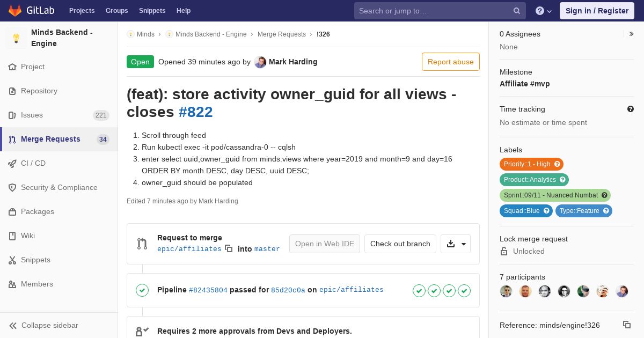Click the pipeline passed status icon
Viewport: 644px width, 338px height.
[x=142, y=290]
